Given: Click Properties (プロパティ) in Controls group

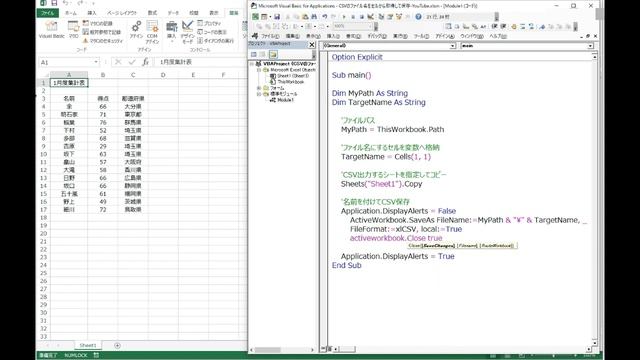Looking at the screenshot, I should [209, 23].
